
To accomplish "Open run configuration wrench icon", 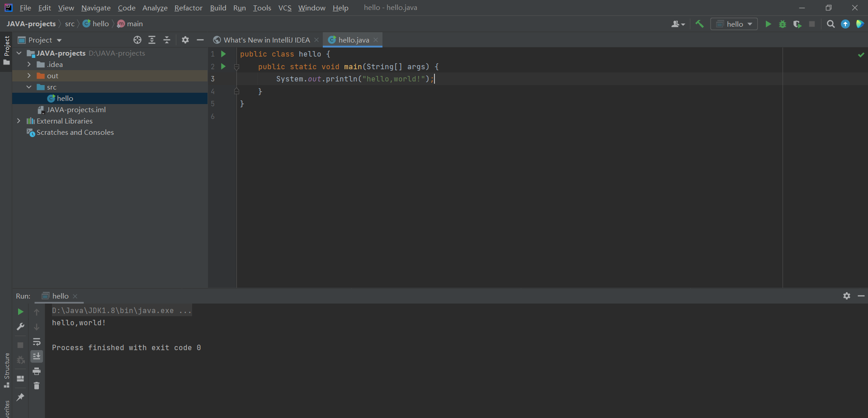I will 20,327.
